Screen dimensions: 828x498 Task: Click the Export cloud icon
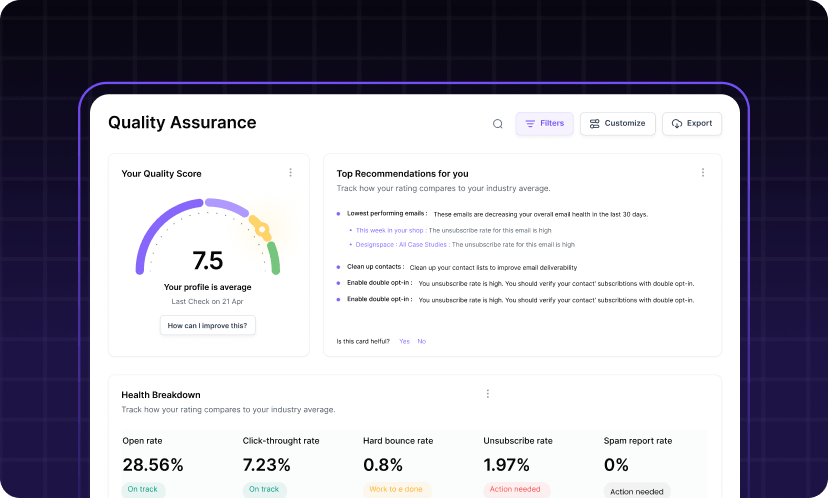pyautogui.click(x=677, y=124)
